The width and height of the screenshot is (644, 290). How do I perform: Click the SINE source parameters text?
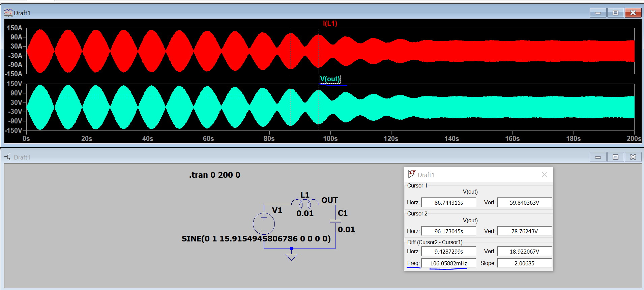[256, 238]
